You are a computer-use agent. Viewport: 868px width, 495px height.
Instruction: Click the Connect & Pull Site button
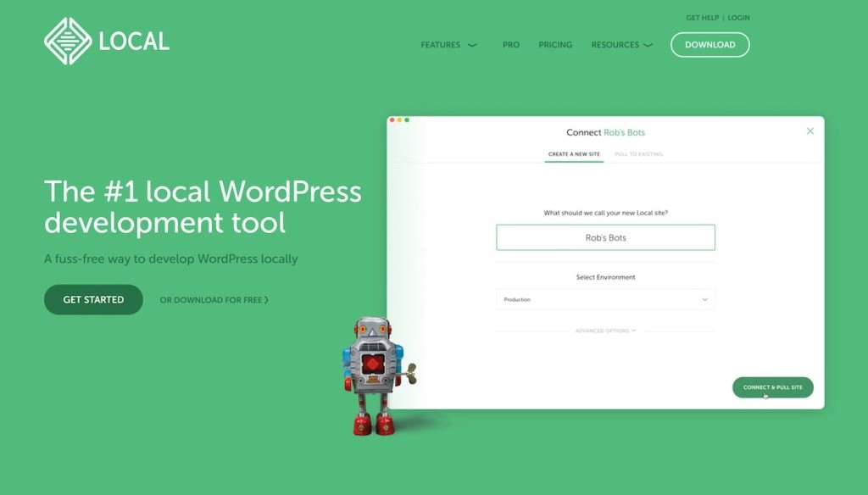(x=773, y=387)
